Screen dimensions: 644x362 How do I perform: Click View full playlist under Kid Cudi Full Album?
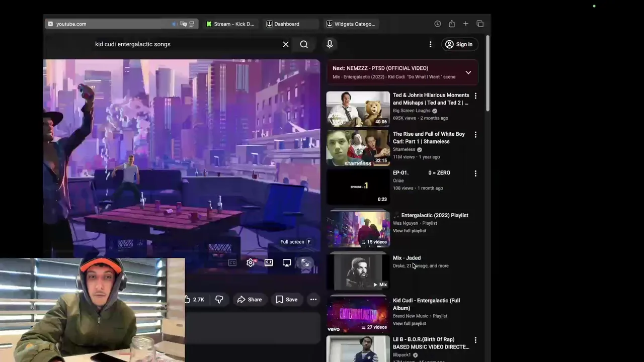410,324
